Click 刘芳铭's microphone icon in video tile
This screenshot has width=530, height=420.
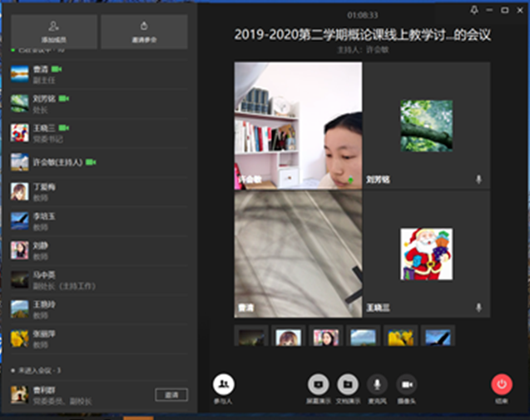coord(478,179)
